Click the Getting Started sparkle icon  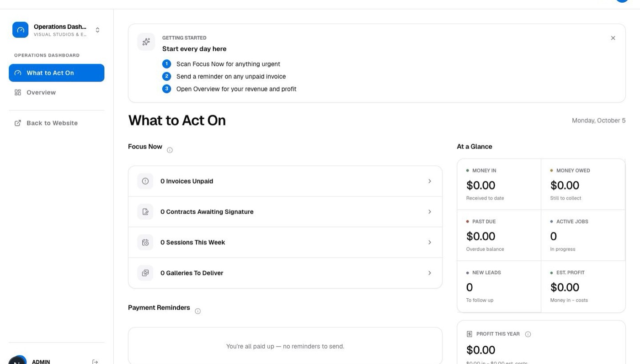146,42
